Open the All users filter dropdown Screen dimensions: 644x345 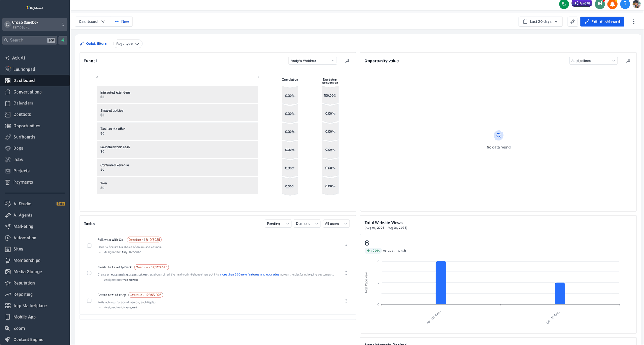336,224
